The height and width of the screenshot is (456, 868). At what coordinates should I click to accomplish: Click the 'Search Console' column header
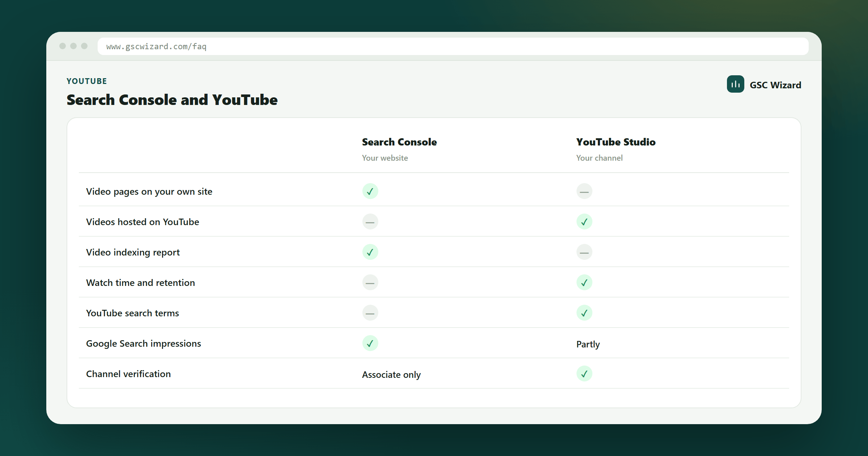coord(399,142)
